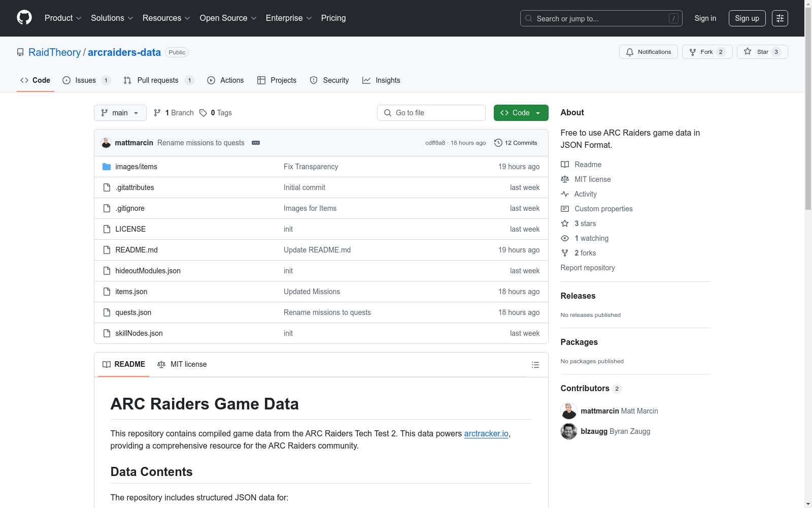Open the 12 Commits history
This screenshot has height=508, width=812.
[516, 143]
